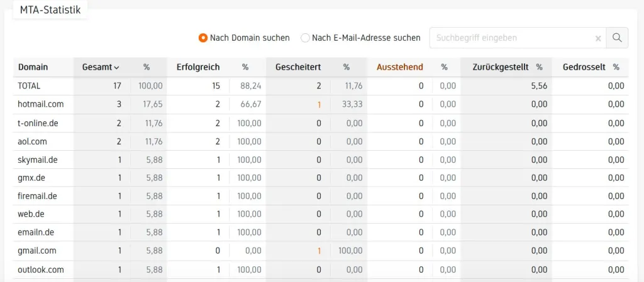Sort table by Domain column header

[33, 67]
